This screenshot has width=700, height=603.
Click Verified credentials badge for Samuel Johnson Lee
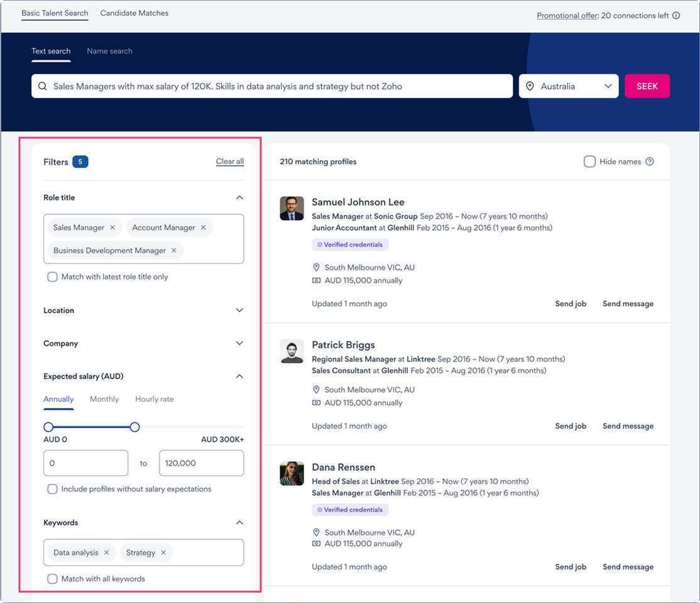click(x=350, y=245)
